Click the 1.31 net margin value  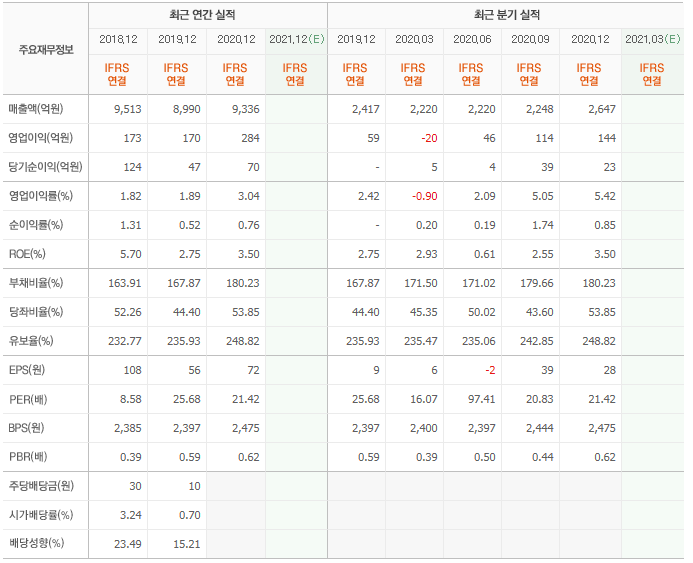[x=131, y=225]
